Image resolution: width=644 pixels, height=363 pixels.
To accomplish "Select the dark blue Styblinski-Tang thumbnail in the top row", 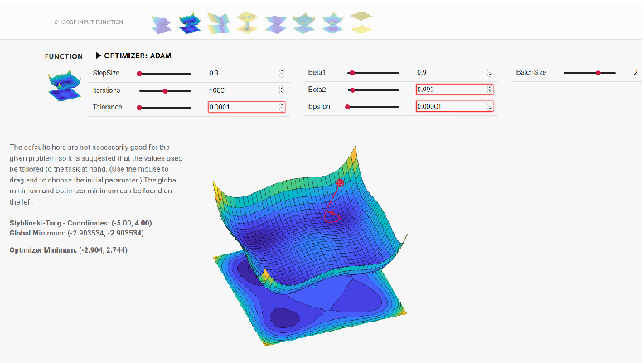I will (x=190, y=23).
